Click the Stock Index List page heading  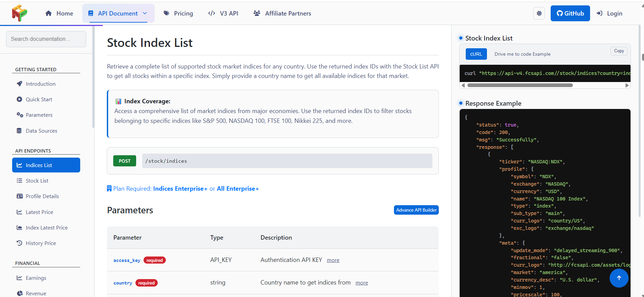click(x=150, y=43)
